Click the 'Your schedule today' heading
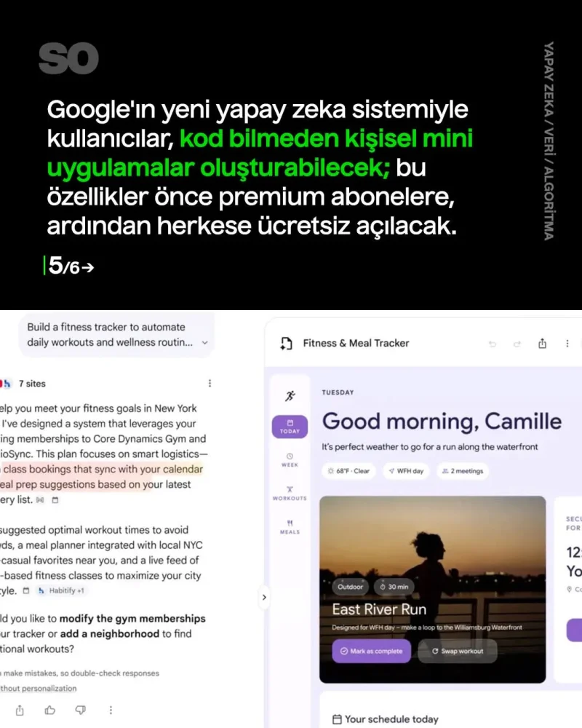Image resolution: width=582 pixels, height=728 pixels. coord(391,719)
